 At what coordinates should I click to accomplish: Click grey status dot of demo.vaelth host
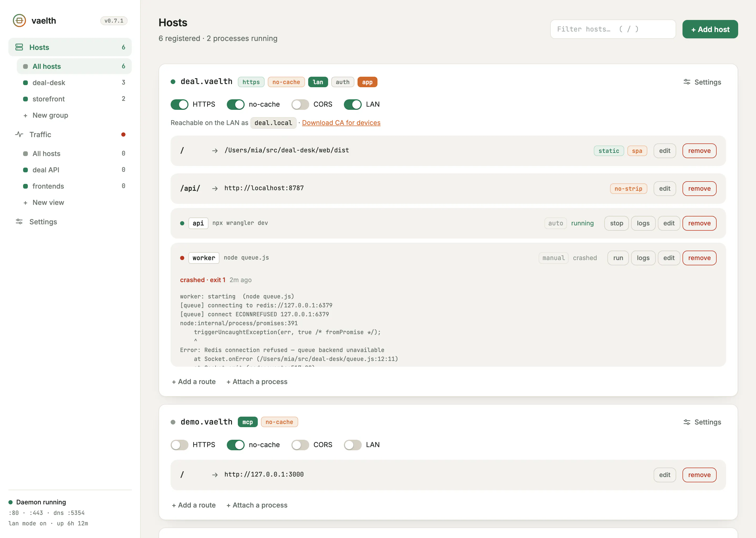pos(173,422)
